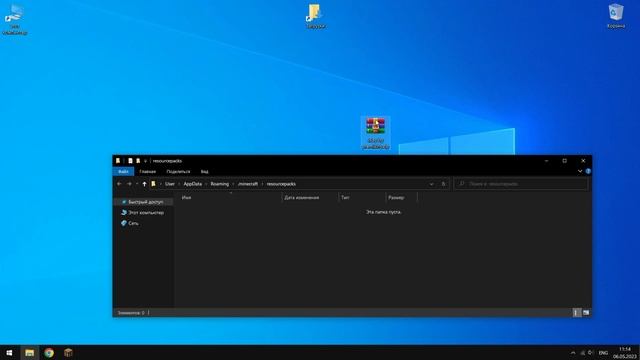This screenshot has height=360, width=640.
Task: Switch the ENG input language indicator
Action: point(603,353)
